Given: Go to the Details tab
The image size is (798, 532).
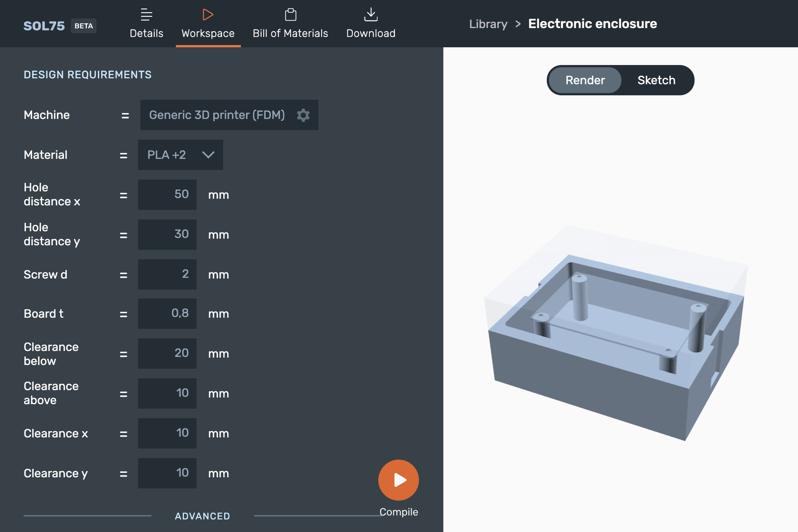Looking at the screenshot, I should tap(146, 33).
